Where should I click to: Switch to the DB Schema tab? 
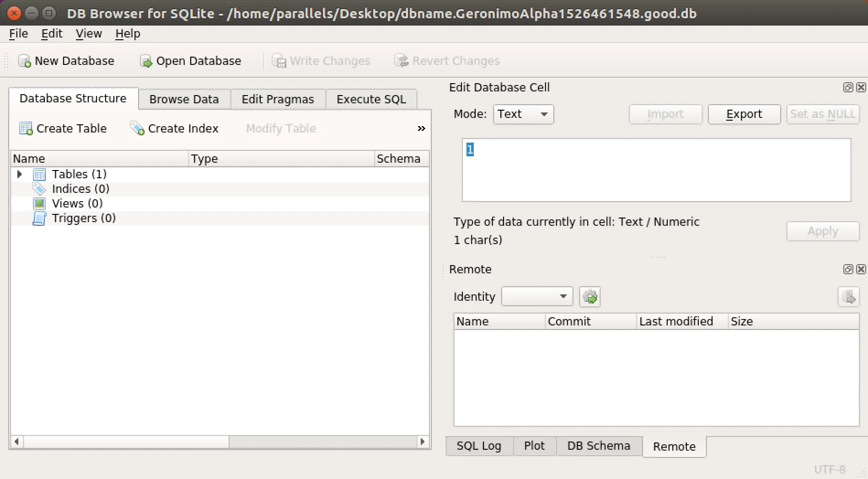(599, 446)
